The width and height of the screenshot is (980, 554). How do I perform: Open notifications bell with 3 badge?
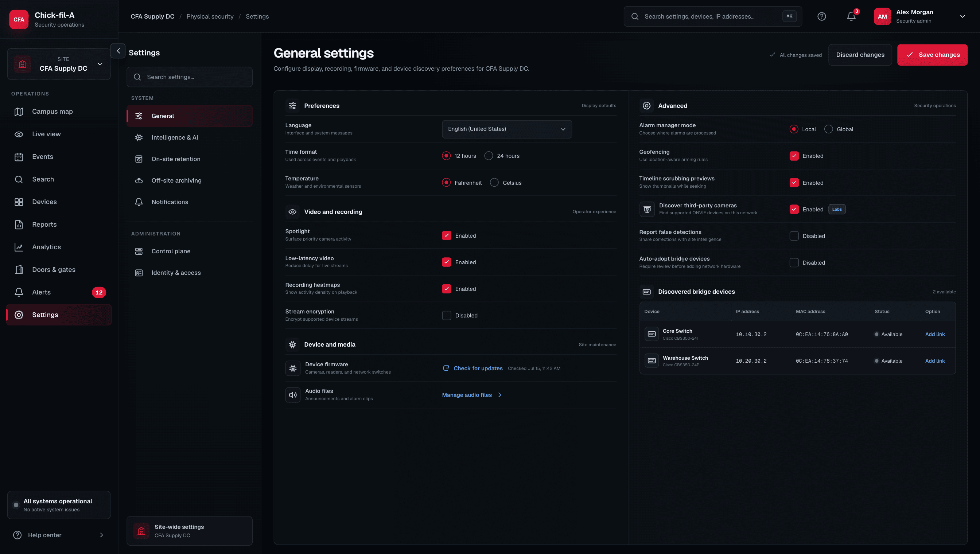[851, 16]
